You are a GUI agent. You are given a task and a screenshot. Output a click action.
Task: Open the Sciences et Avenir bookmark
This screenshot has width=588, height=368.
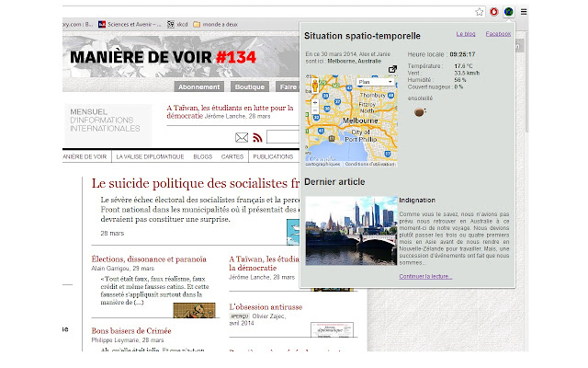[x=130, y=25]
